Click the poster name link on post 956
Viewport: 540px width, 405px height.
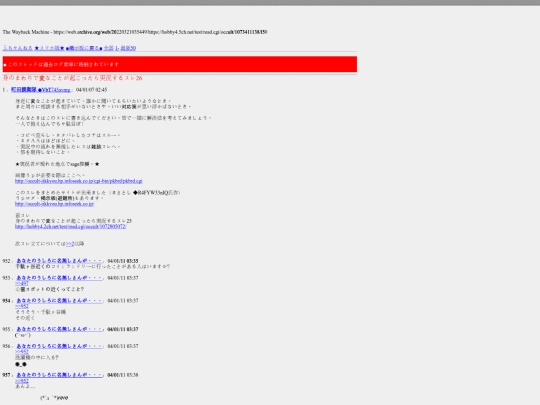59,346
